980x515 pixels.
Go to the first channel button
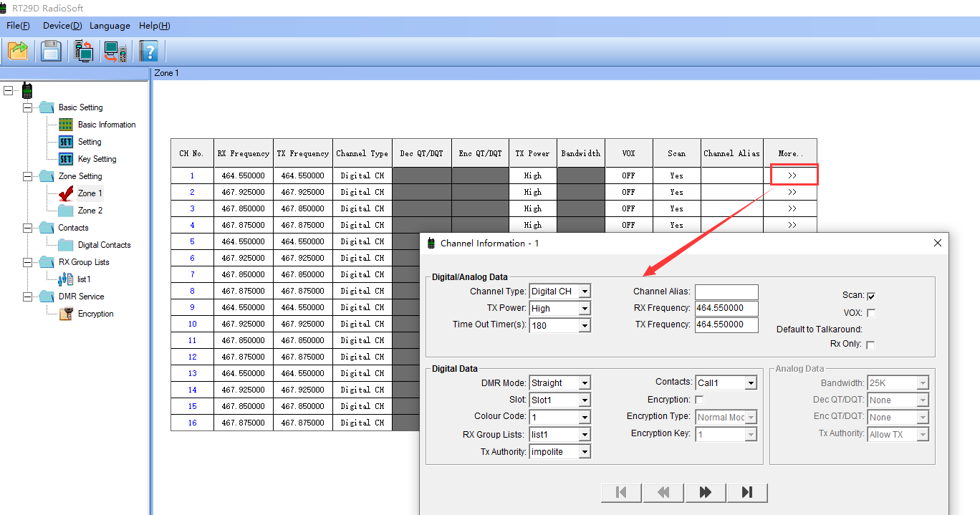coord(622,492)
